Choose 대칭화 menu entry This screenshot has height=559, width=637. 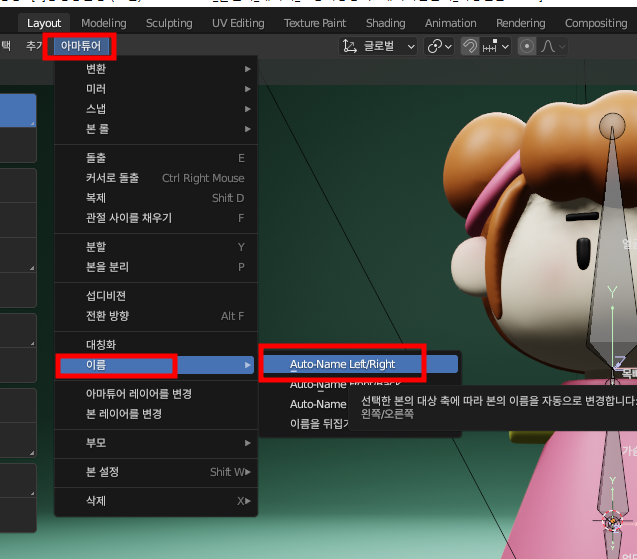(x=156, y=345)
